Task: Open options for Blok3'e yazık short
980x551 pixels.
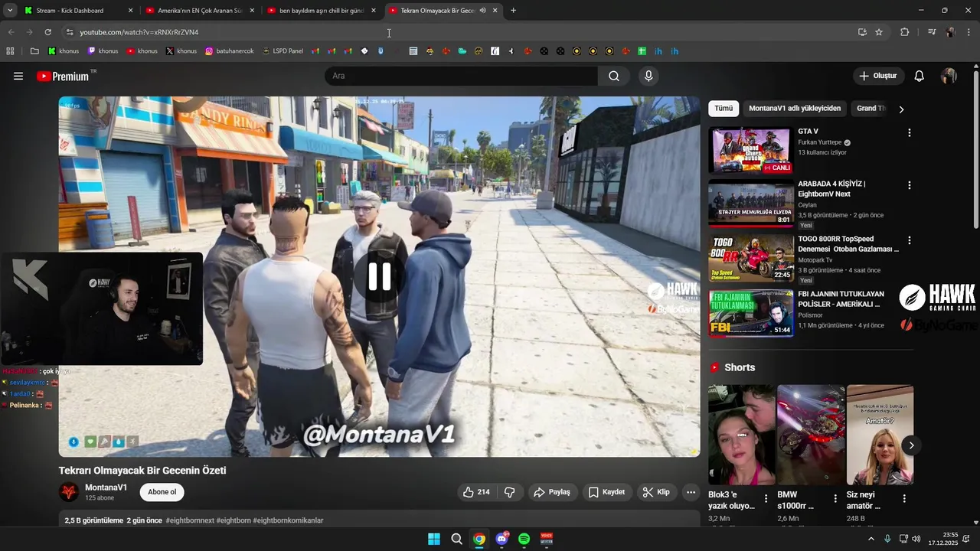Action: [x=766, y=498]
